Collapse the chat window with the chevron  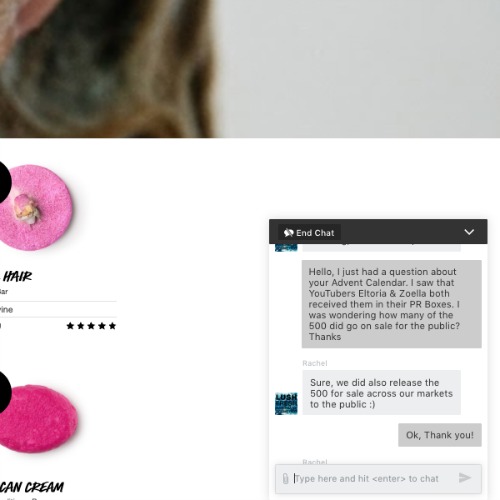pyautogui.click(x=469, y=232)
